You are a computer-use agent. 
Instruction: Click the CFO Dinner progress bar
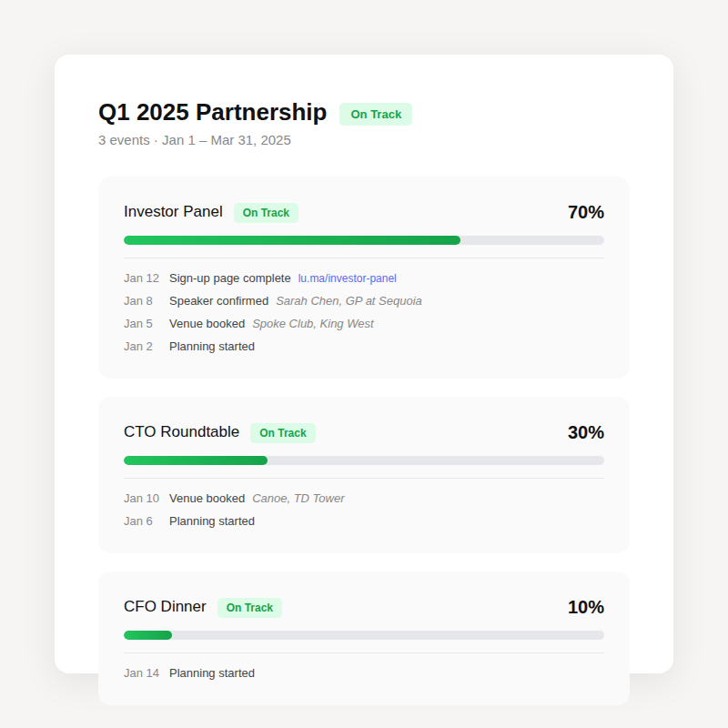coord(363,635)
